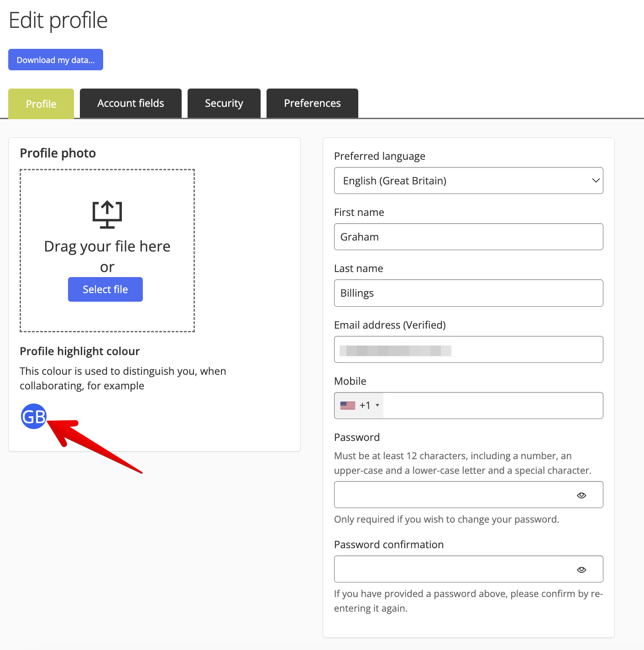The height and width of the screenshot is (650, 644).
Task: Go to the Preferences tab
Action: click(312, 103)
